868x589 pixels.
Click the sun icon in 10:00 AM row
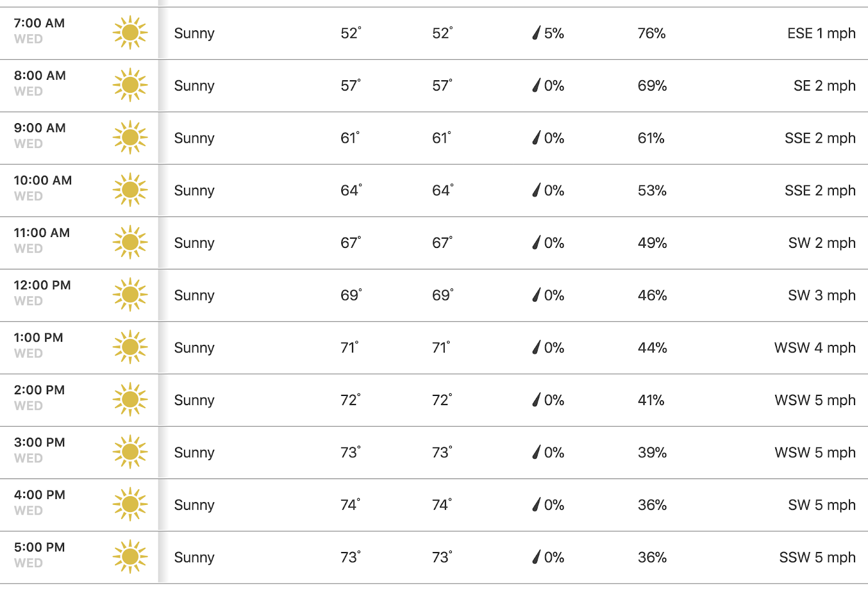pos(130,190)
